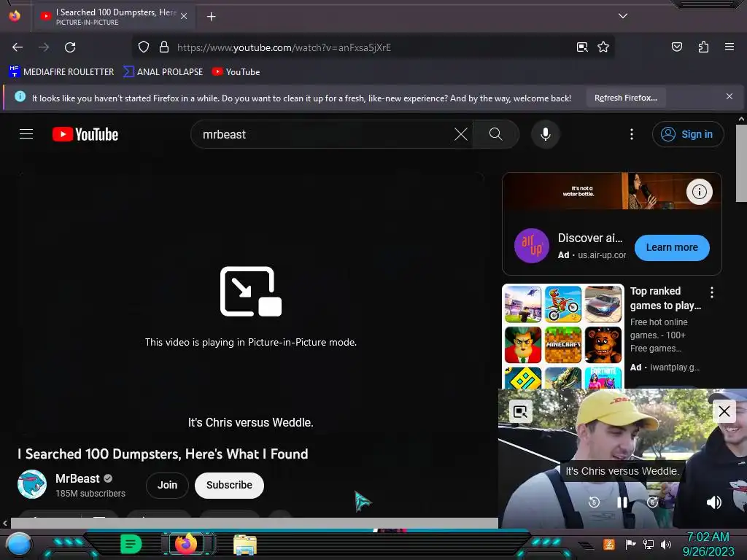Viewport: 747px width, 560px height.
Task: Close the picture-in-picture window
Action: click(x=724, y=411)
